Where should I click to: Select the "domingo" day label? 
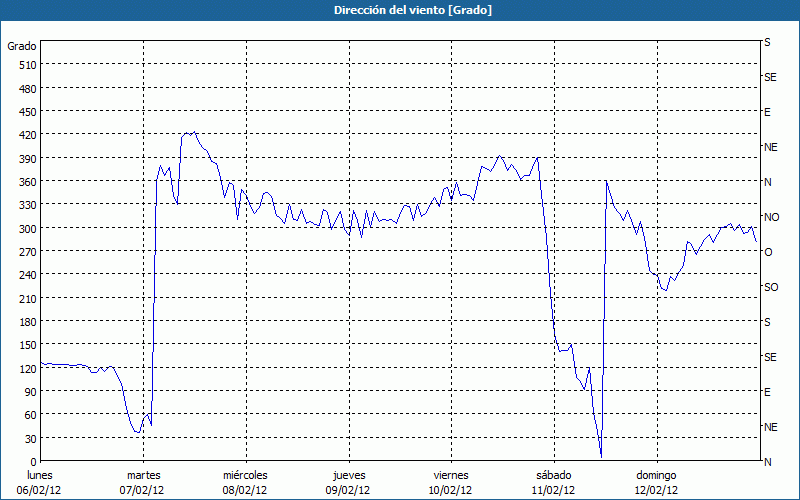655,475
